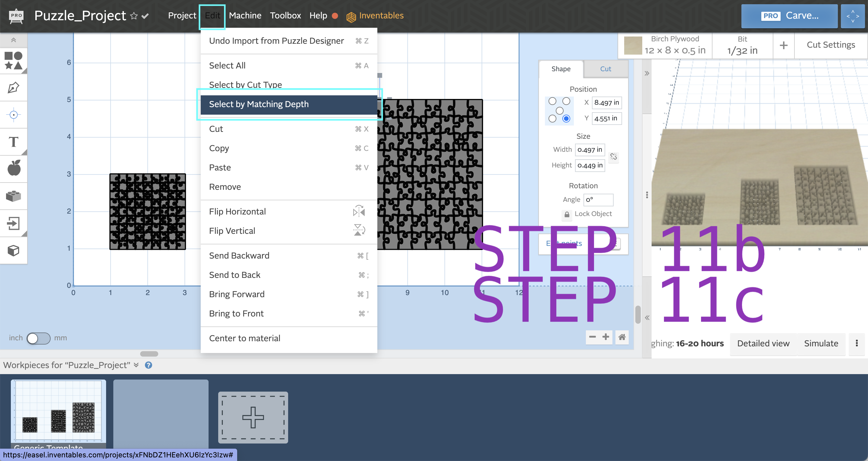Click the Generic Template thumbnail
The width and height of the screenshot is (868, 461).
pos(57,414)
